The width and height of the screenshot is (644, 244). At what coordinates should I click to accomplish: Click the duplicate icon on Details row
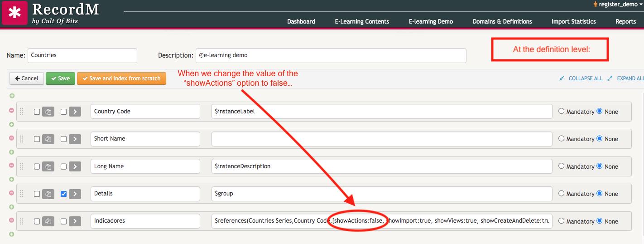48,194
